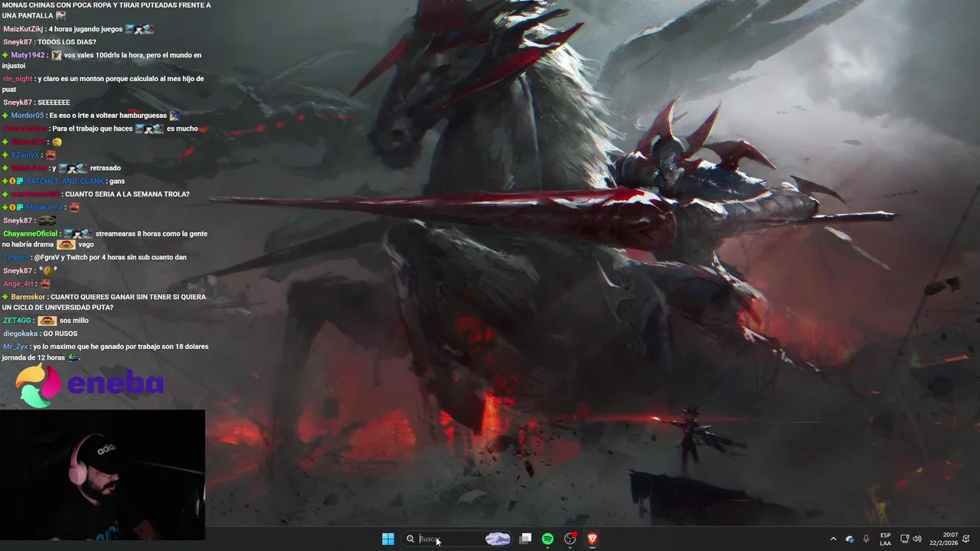Open the mountain search highlight image
The image size is (980, 551).
click(498, 539)
